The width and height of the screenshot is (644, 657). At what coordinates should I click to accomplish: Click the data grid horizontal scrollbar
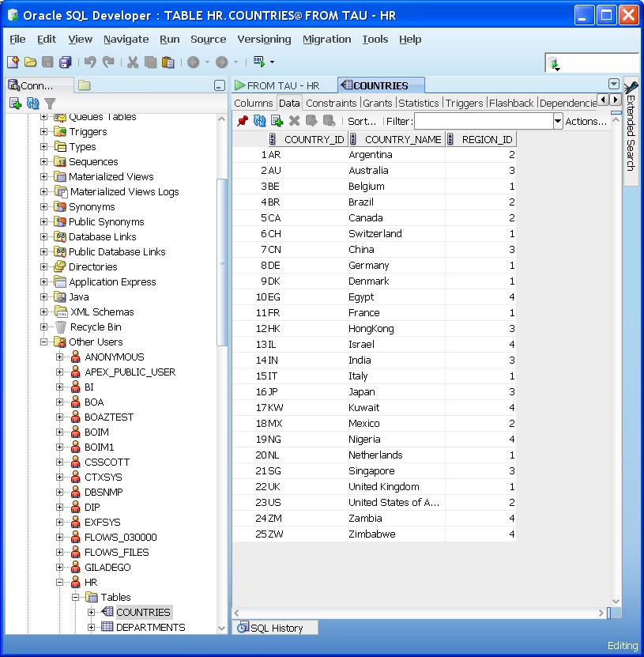pyautogui.click(x=419, y=613)
